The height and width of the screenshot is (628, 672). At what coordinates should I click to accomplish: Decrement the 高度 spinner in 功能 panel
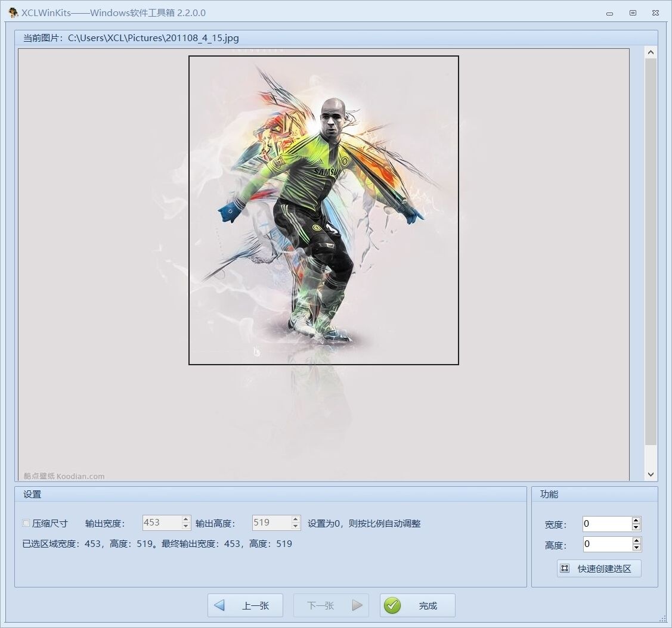tap(636, 548)
